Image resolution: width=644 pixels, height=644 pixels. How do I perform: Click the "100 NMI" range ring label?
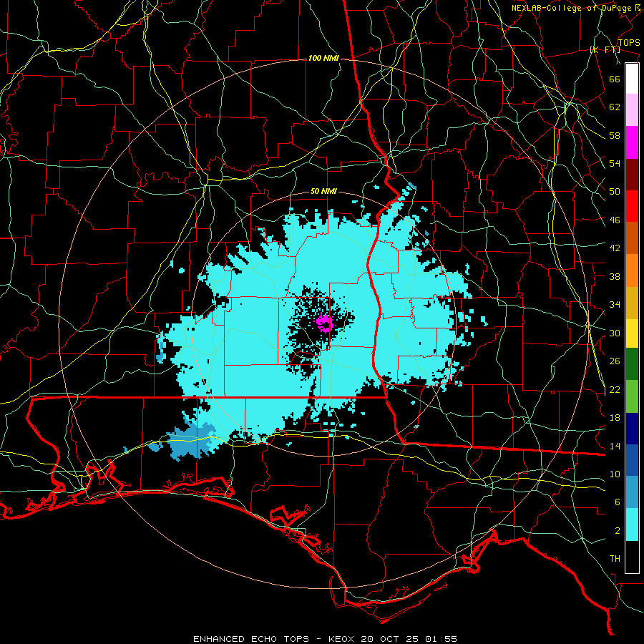coord(323,59)
